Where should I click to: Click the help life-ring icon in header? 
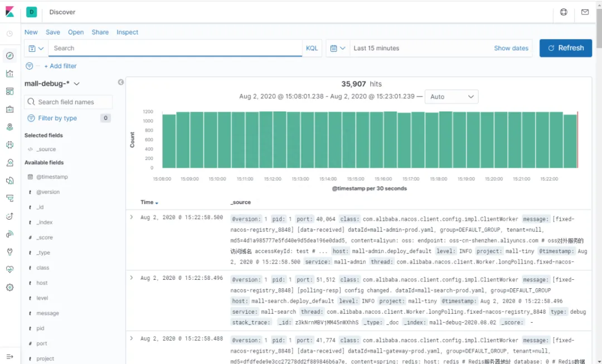click(563, 12)
